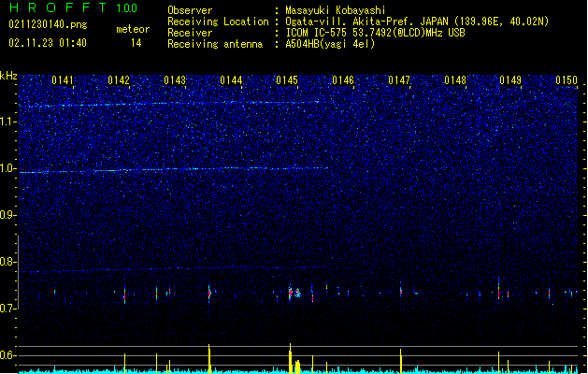Click the 0145 time marker
The height and width of the screenshot is (374, 588).
tap(287, 80)
